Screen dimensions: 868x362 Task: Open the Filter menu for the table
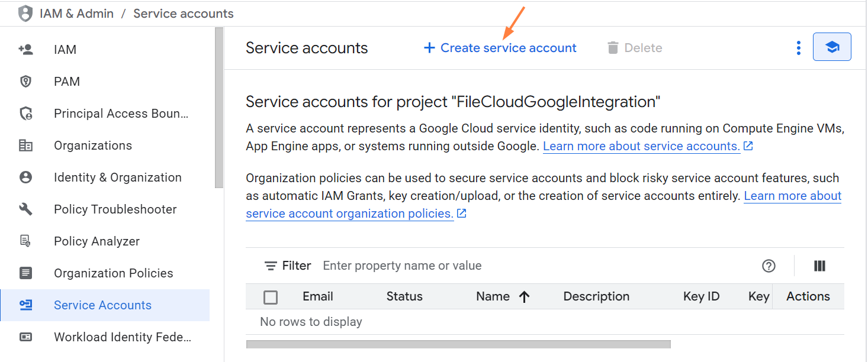288,266
